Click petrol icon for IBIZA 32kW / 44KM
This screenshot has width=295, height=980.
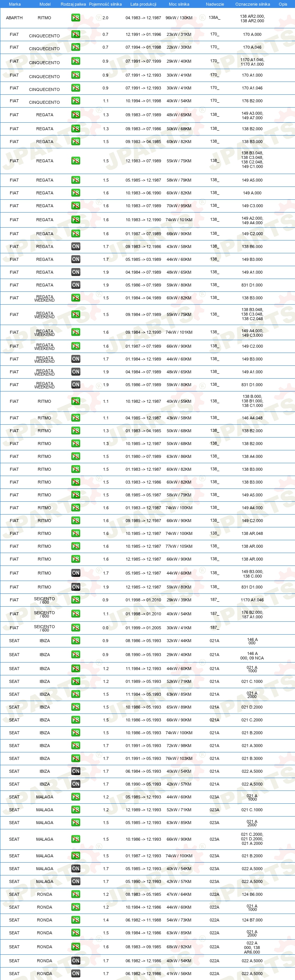(76, 641)
